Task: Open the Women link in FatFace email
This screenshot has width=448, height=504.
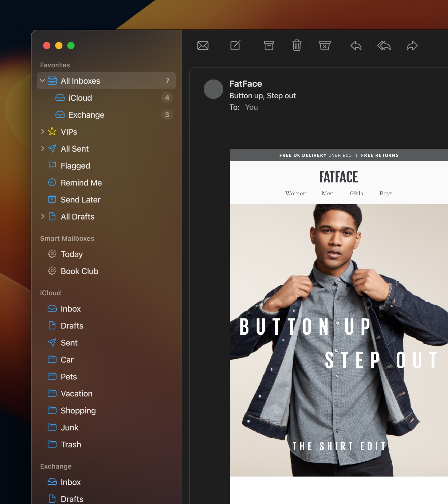Action: (x=296, y=193)
